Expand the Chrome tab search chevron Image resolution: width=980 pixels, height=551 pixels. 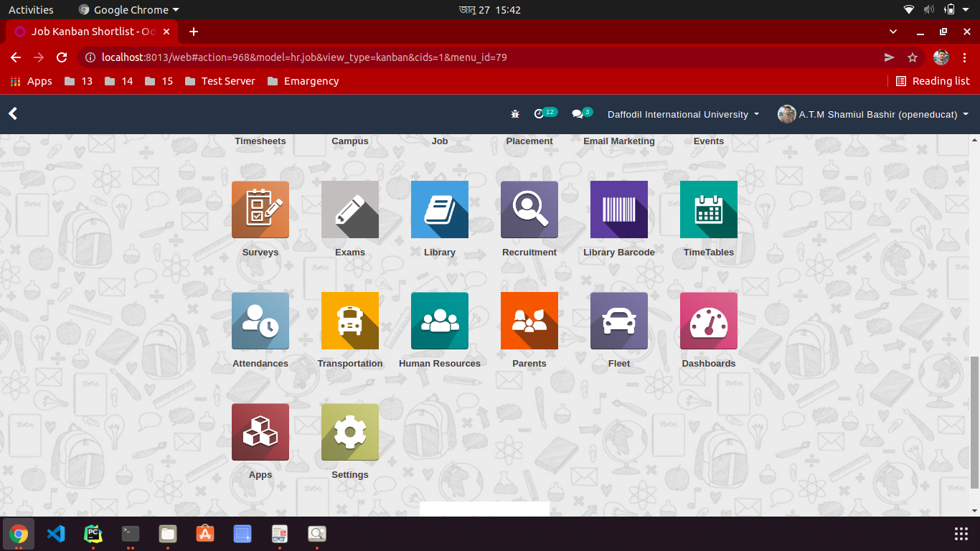point(893,32)
